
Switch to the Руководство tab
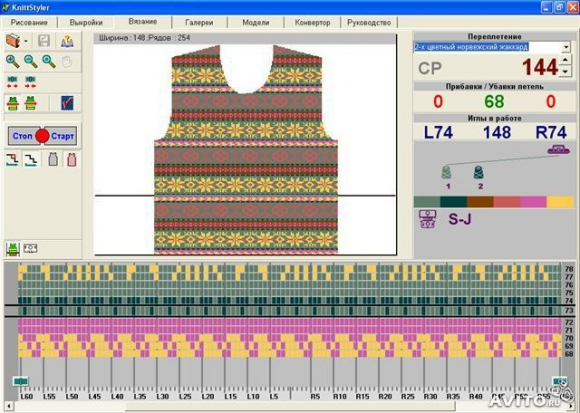(369, 22)
